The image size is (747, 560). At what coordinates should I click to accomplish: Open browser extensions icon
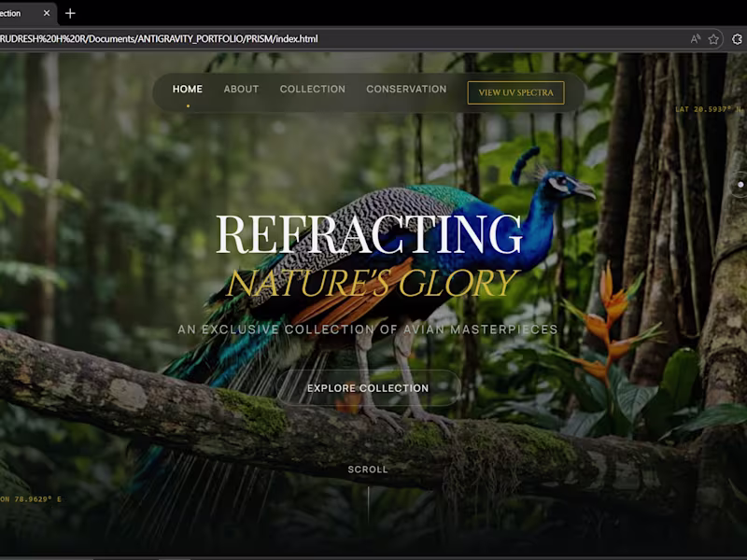point(737,39)
